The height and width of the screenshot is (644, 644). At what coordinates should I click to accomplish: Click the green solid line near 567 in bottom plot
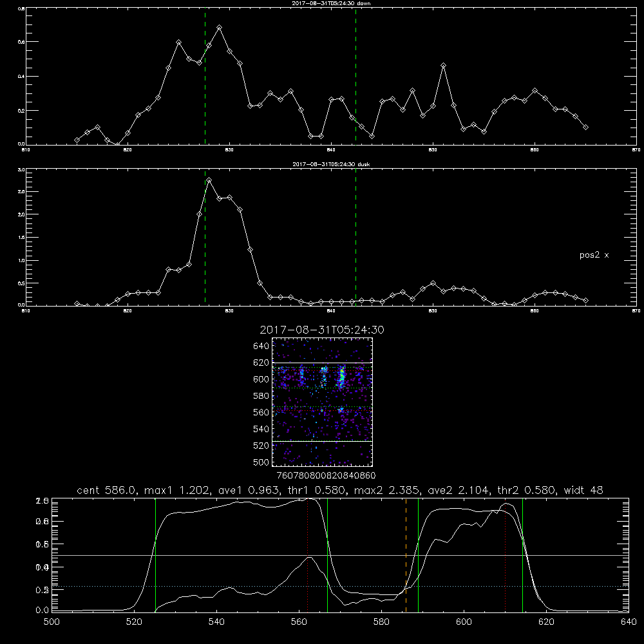tap(327, 554)
